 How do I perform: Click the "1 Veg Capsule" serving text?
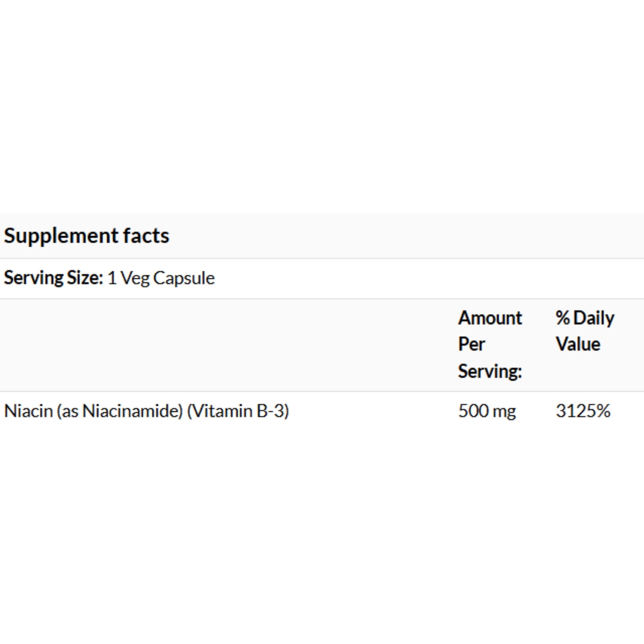pyautogui.click(x=161, y=279)
